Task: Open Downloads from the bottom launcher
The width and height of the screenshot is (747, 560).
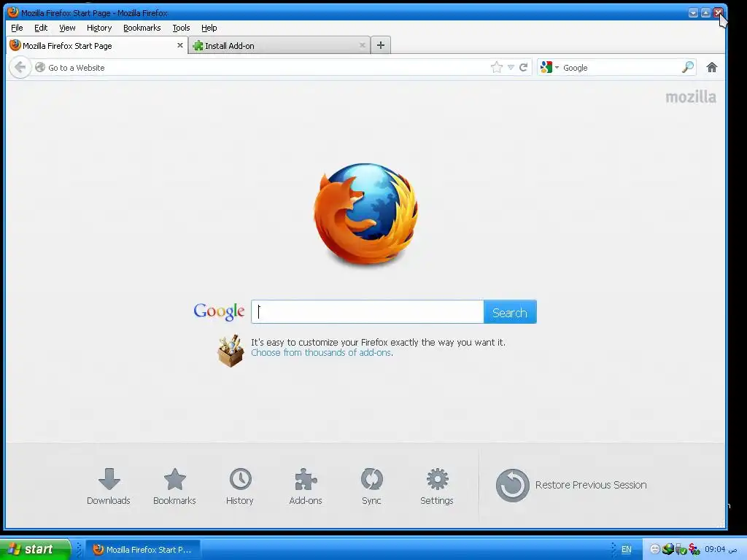Action: tap(109, 486)
